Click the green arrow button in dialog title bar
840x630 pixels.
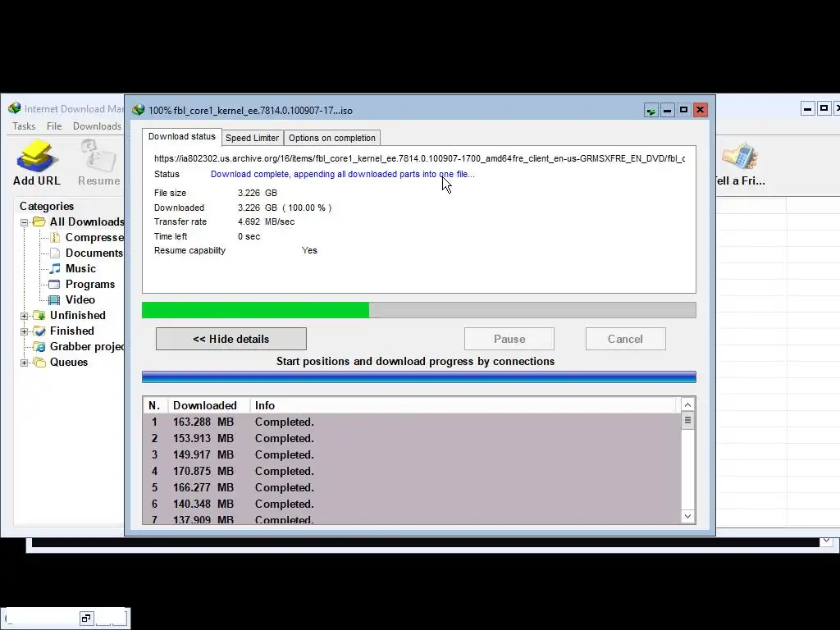click(651, 111)
